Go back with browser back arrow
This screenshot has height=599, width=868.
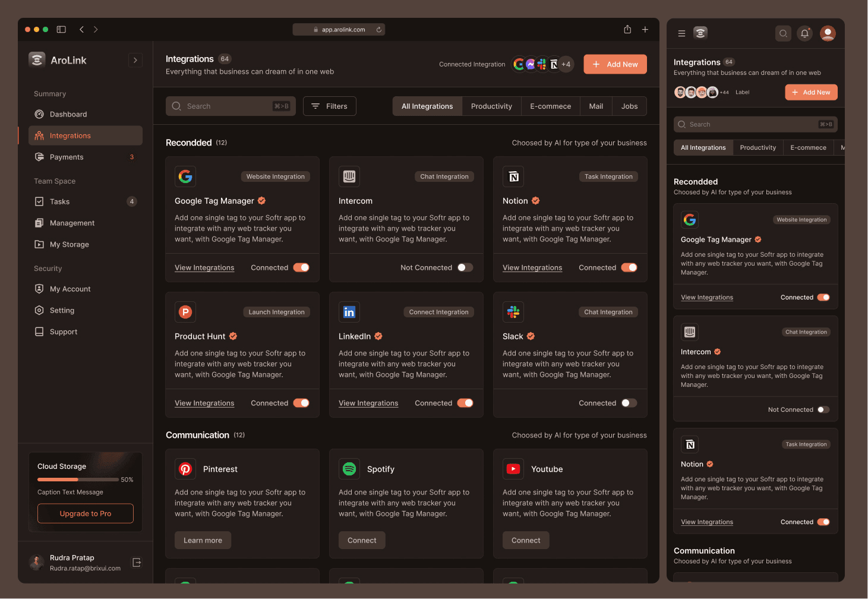click(x=81, y=29)
